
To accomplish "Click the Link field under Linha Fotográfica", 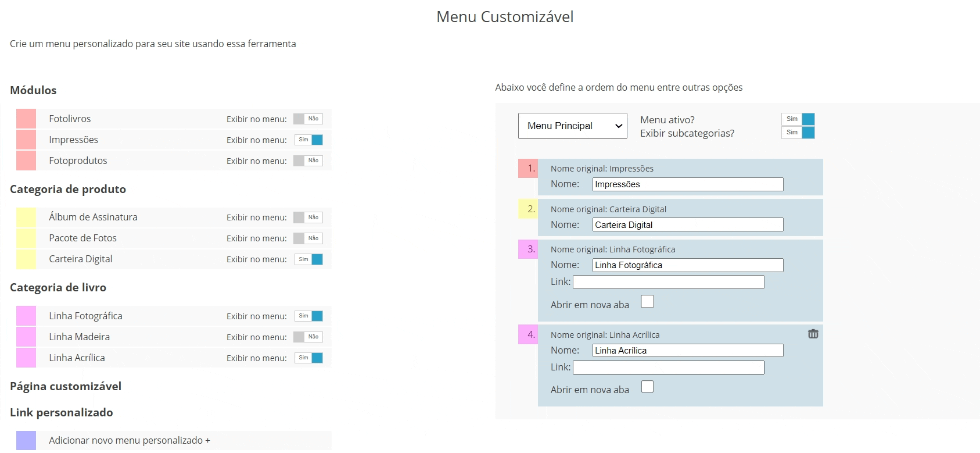I will pyautogui.click(x=669, y=282).
